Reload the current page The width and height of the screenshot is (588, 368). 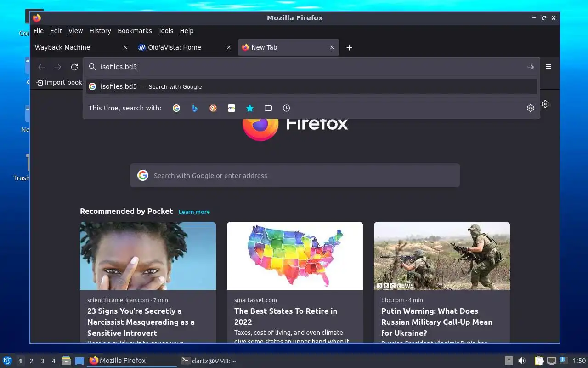click(x=74, y=67)
